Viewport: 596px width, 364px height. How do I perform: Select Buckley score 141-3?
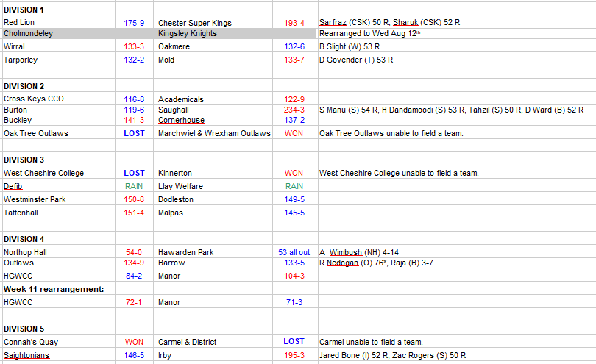134,120
